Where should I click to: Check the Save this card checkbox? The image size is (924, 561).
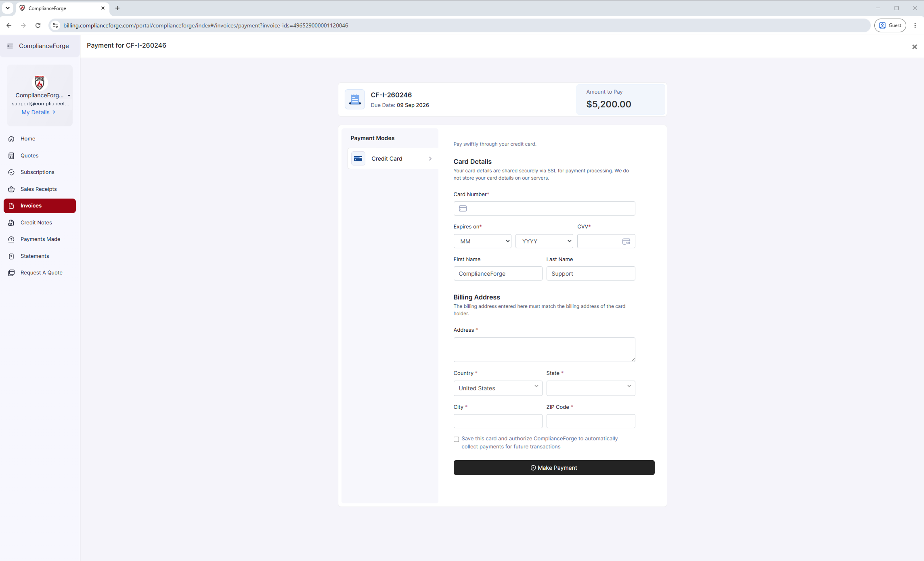pyautogui.click(x=456, y=439)
